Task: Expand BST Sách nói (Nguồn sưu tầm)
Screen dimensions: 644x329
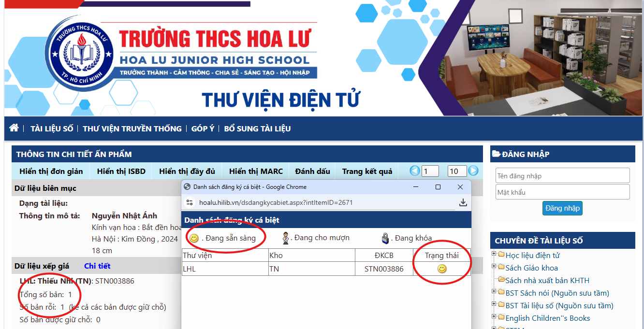Action: click(494, 292)
